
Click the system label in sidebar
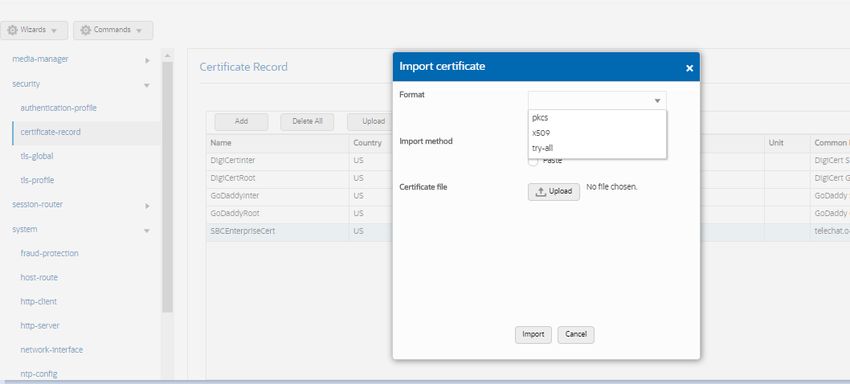click(25, 229)
